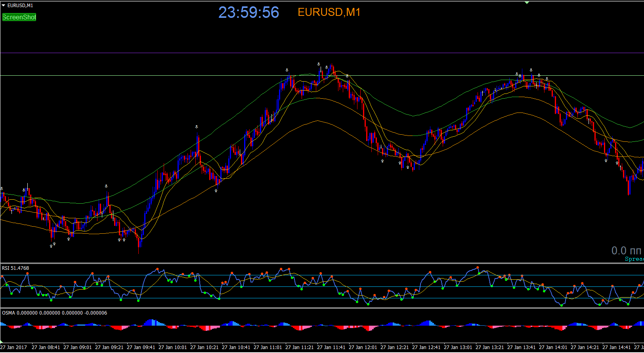
Task: Select the small EURUSD,M1 title in the corner
Action: coord(20,6)
